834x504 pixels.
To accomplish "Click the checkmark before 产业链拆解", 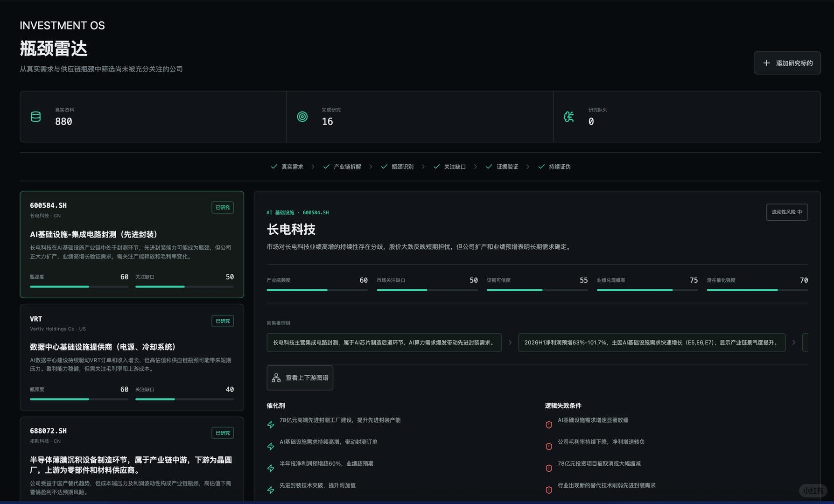I will coord(326,167).
